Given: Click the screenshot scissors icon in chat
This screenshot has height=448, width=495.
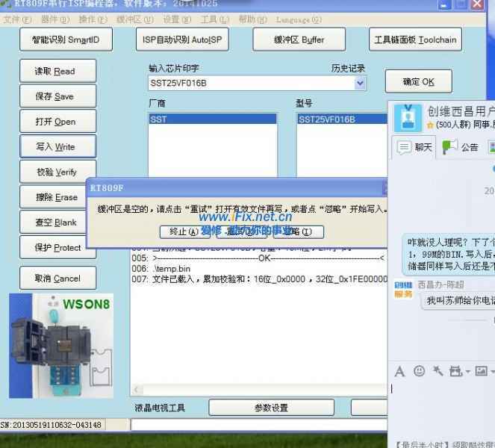Looking at the screenshot, I should coord(456,371).
